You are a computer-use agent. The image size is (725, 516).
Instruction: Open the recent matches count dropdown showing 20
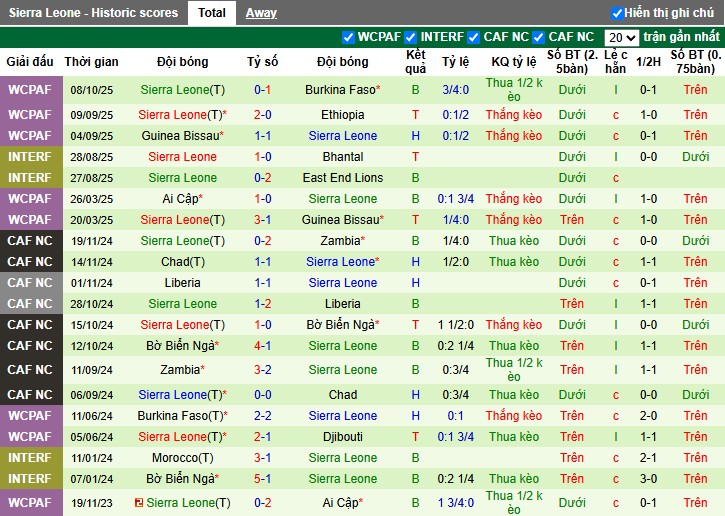622,37
